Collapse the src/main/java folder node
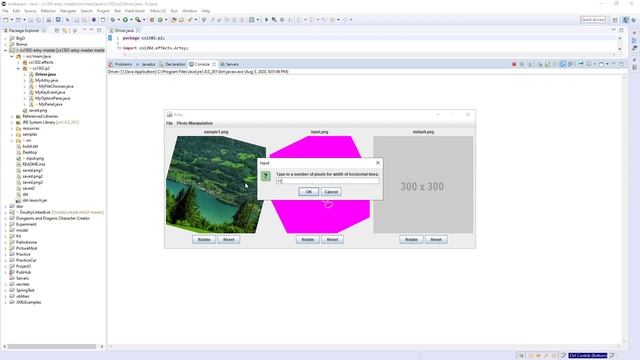The height and width of the screenshot is (360, 640). point(12,56)
